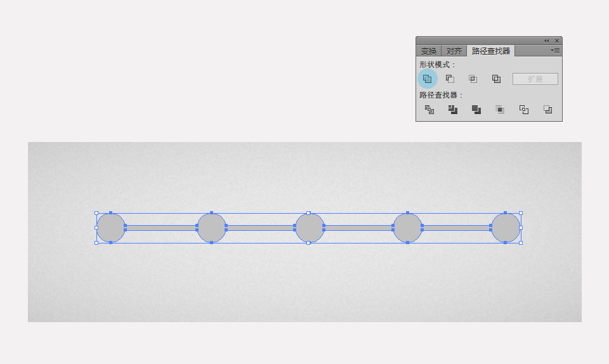The width and height of the screenshot is (609, 364).
Task: Collapse the panel with double arrows
Action: coord(546,41)
